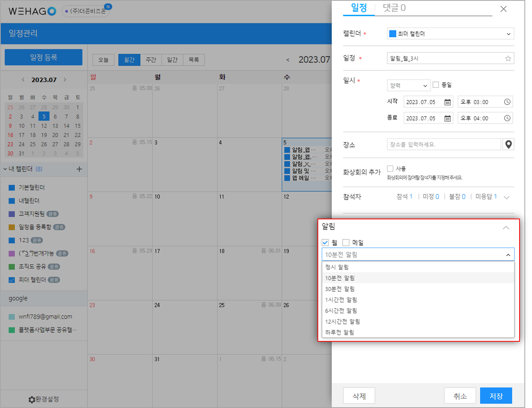The image size is (532, 408).
Task: Click the star favorite icon in schedule title
Action: [x=508, y=58]
